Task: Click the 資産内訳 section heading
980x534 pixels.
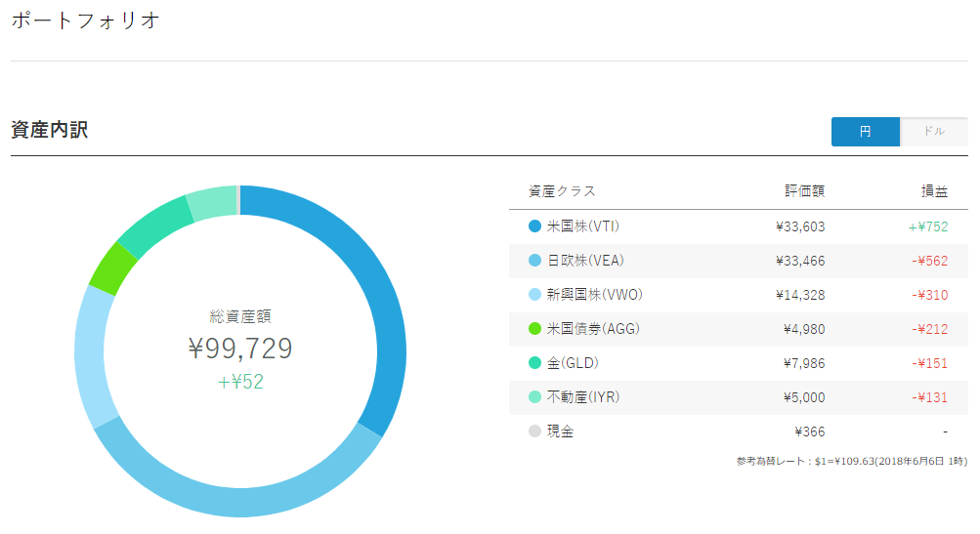Action: (50, 130)
